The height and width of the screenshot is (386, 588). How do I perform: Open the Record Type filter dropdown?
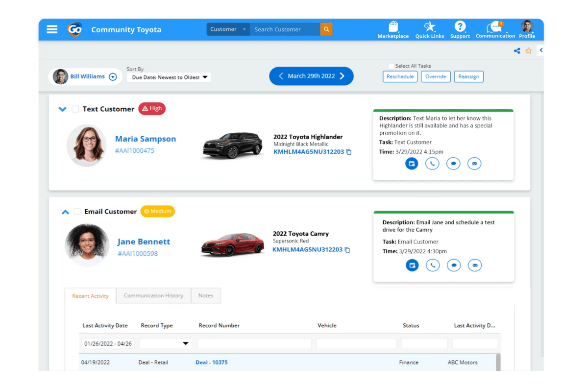[166, 343]
